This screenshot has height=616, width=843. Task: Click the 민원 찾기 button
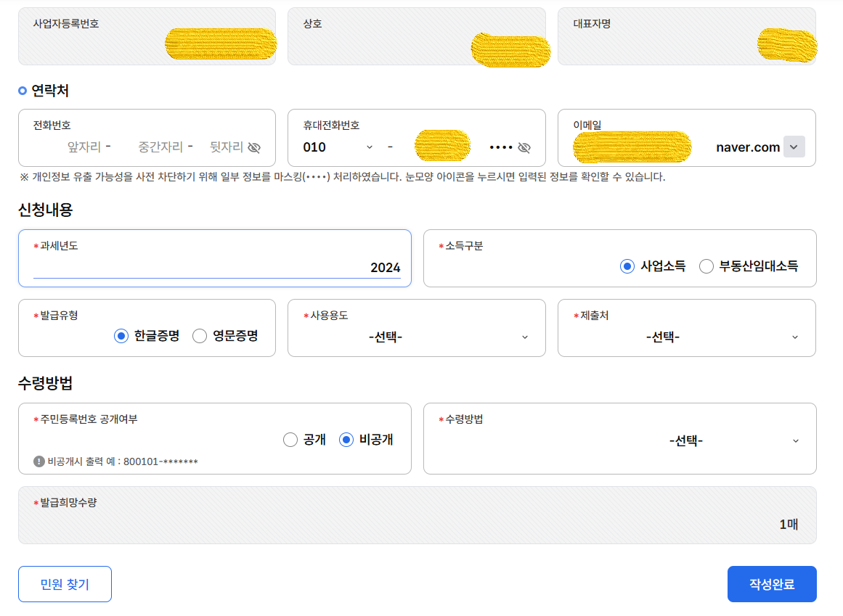(65, 583)
